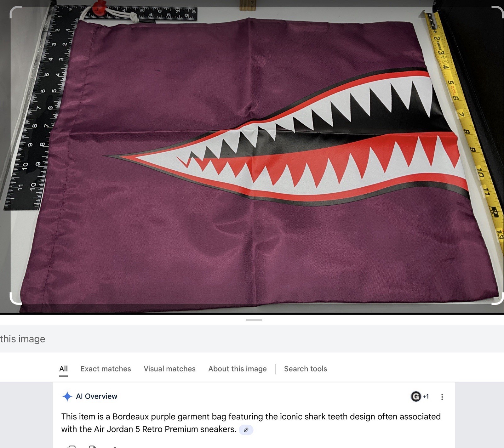Click the blue AI Overview sparkle icon
The height and width of the screenshot is (448, 504).
coord(67,396)
